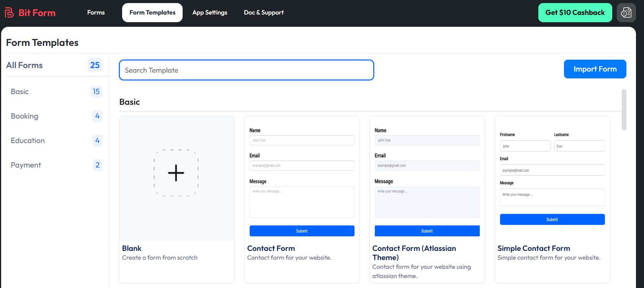
Task: Show All Forms category
Action: (25, 65)
